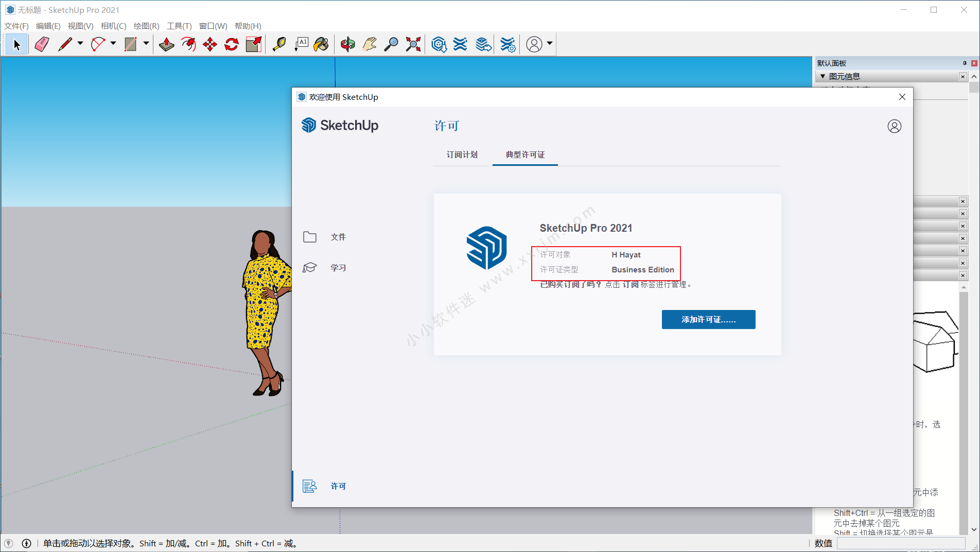Open the Line tool dropdown arrow
Image resolution: width=980 pixels, height=552 pixels.
coord(80,44)
